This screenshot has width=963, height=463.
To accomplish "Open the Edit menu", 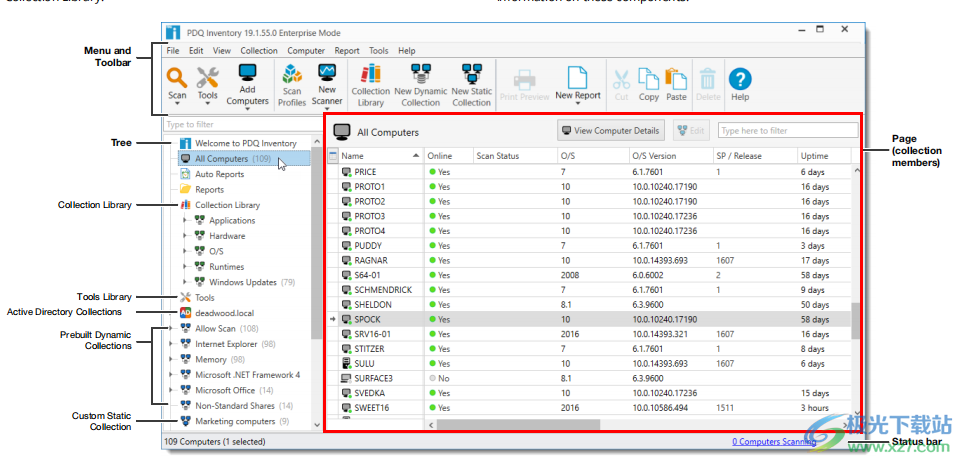I will (x=196, y=51).
